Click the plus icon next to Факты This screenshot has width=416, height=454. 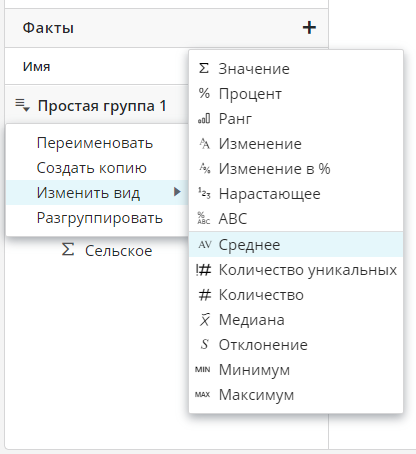tap(309, 28)
